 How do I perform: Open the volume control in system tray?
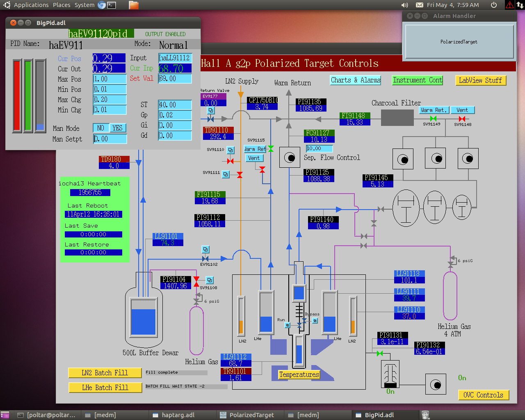coord(405,5)
